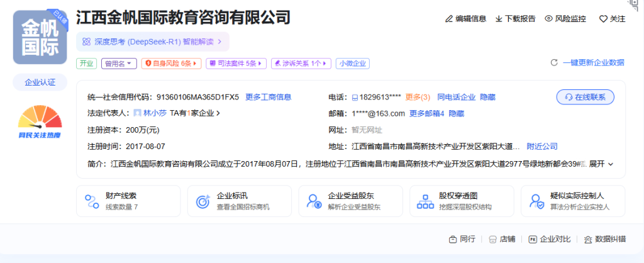Open 风险监控 eye icon
Screen dimensions: 644x263
click(548, 19)
